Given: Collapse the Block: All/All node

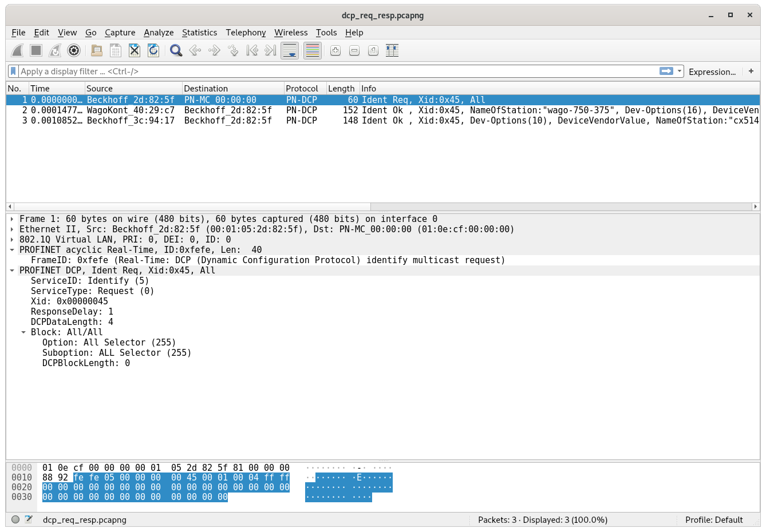Looking at the screenshot, I should click(x=23, y=332).
